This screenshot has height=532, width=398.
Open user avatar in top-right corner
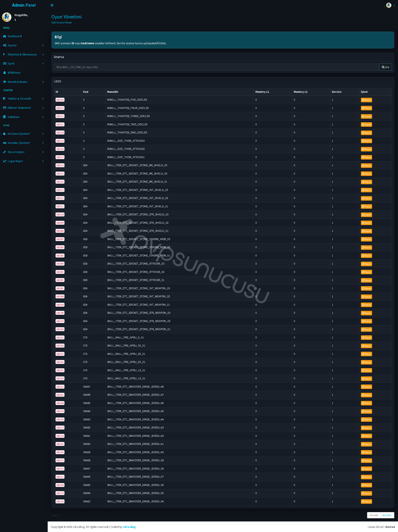pyautogui.click(x=389, y=5)
